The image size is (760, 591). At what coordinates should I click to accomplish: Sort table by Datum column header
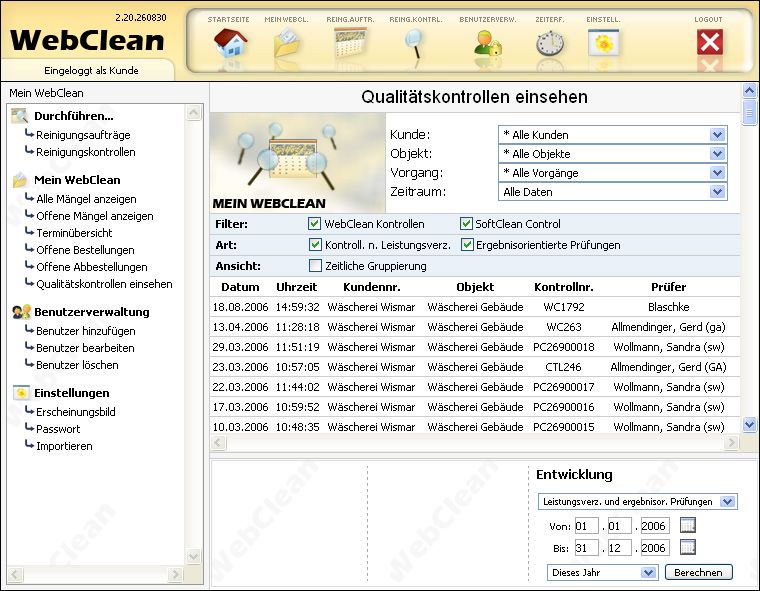point(240,287)
